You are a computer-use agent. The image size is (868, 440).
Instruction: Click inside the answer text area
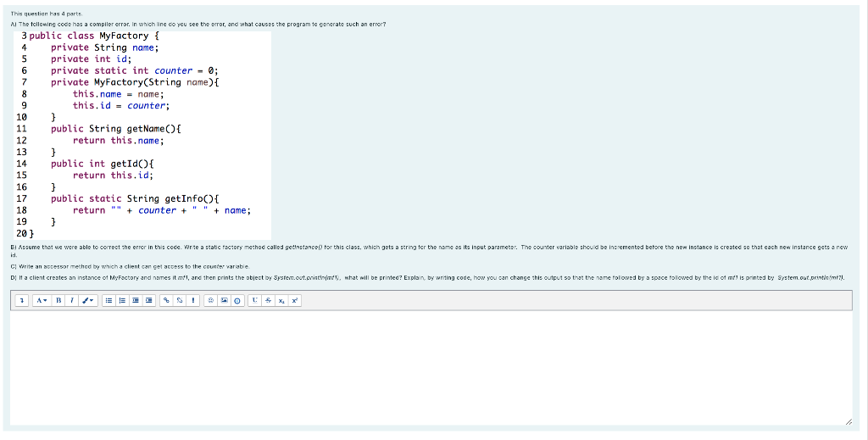pyautogui.click(x=431, y=368)
